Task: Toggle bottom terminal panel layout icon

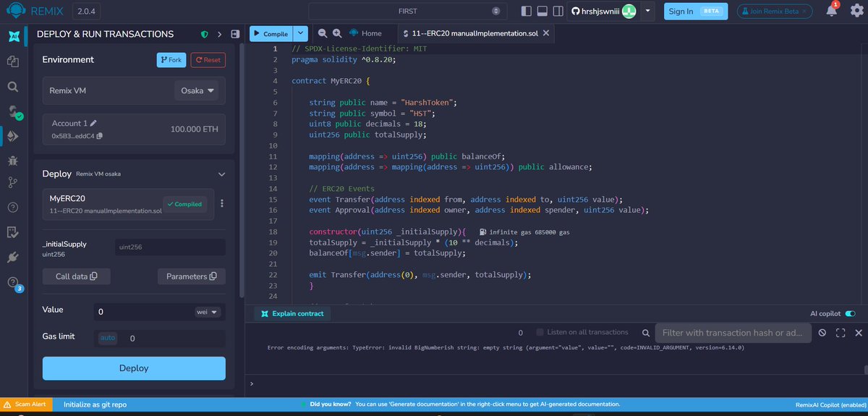Action: (542, 12)
